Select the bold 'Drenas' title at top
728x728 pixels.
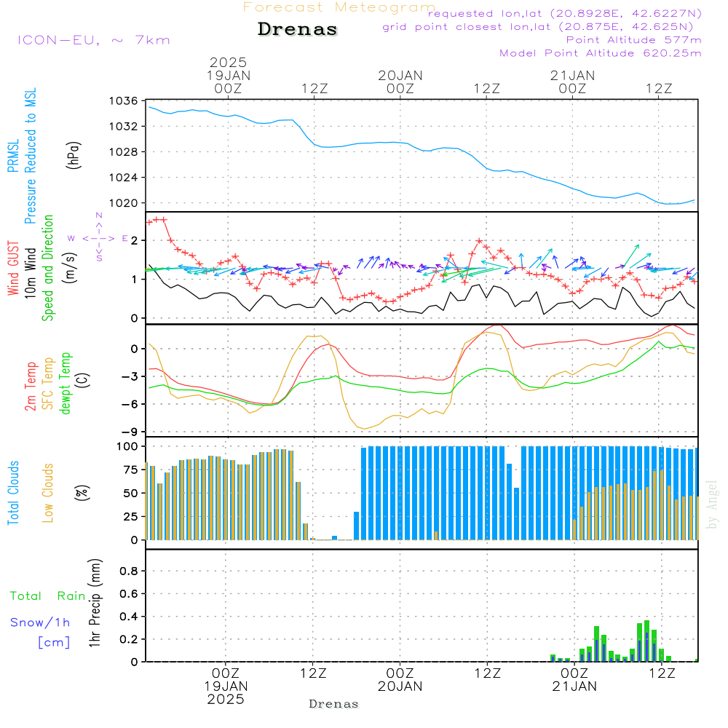pos(297,29)
